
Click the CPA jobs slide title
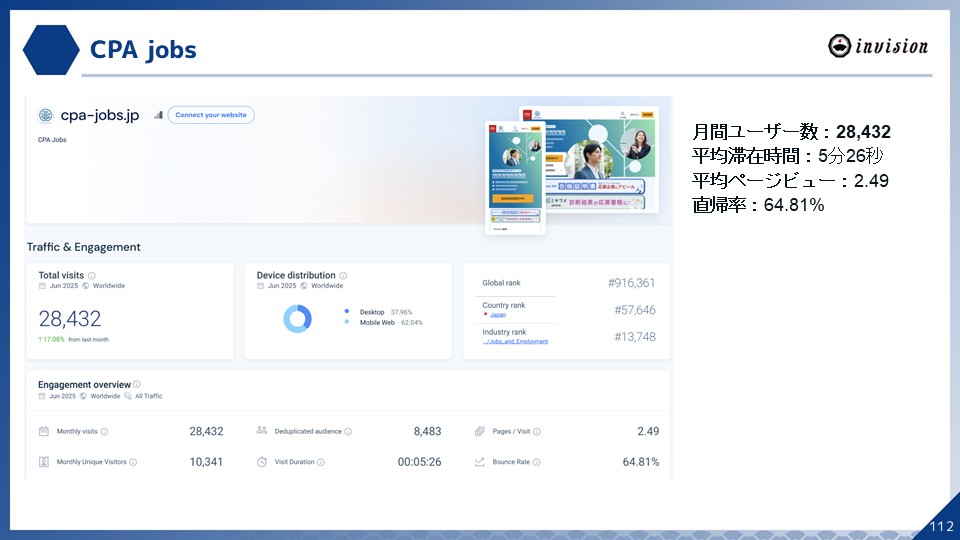(143, 50)
